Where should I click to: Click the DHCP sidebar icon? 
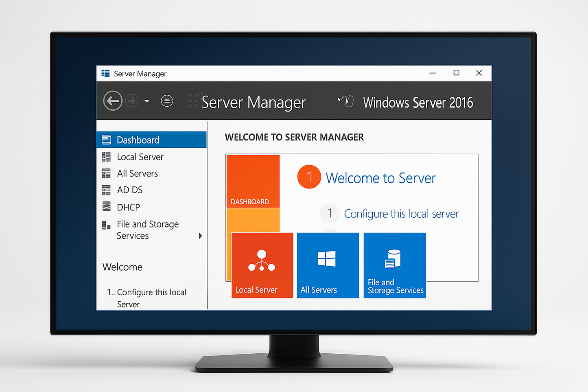(x=106, y=207)
